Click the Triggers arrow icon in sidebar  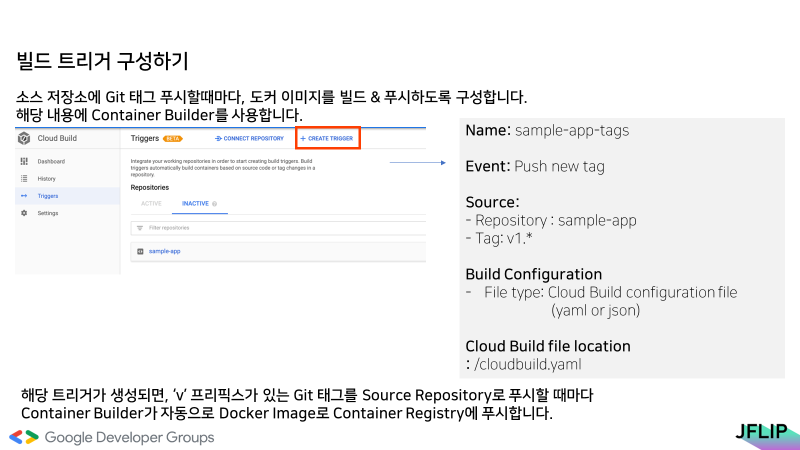(24, 196)
